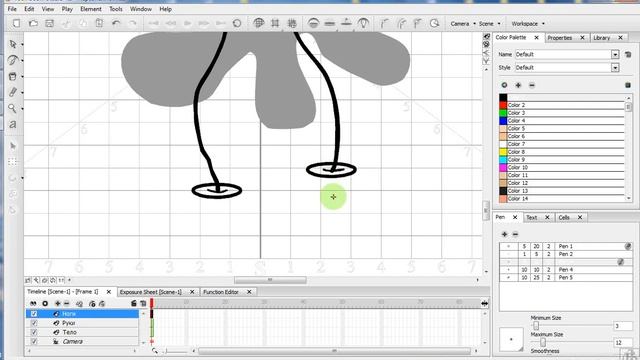This screenshot has height=360, width=640.
Task: Click add element plus icon in timeline
Action: pos(58,304)
